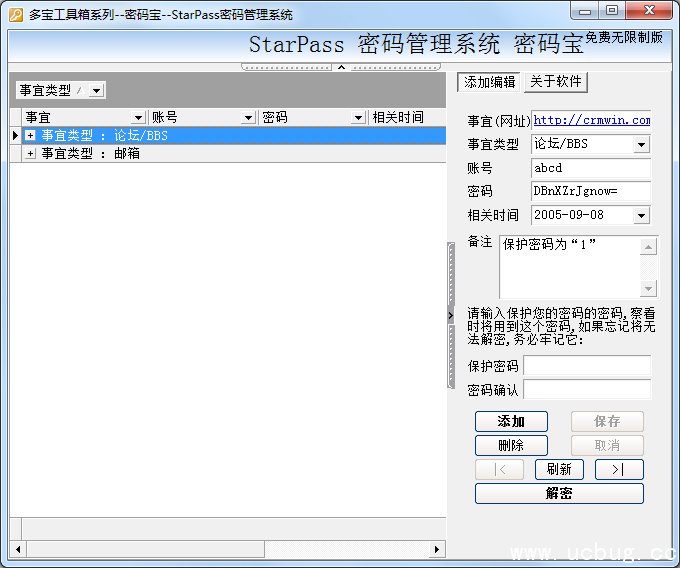Click the 添加 button
Image resolution: width=680 pixels, height=568 pixels.
(x=511, y=421)
